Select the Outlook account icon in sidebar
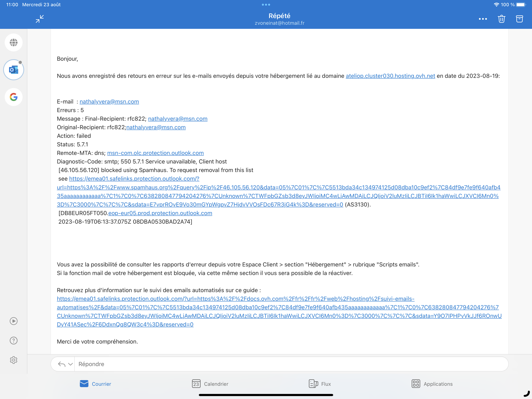Image resolution: width=532 pixels, height=399 pixels. tap(14, 70)
